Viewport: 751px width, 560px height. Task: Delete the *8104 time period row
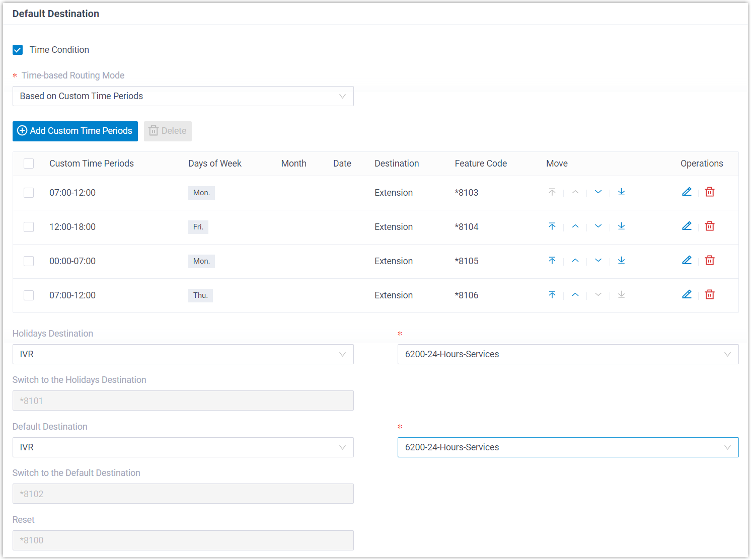point(710,226)
